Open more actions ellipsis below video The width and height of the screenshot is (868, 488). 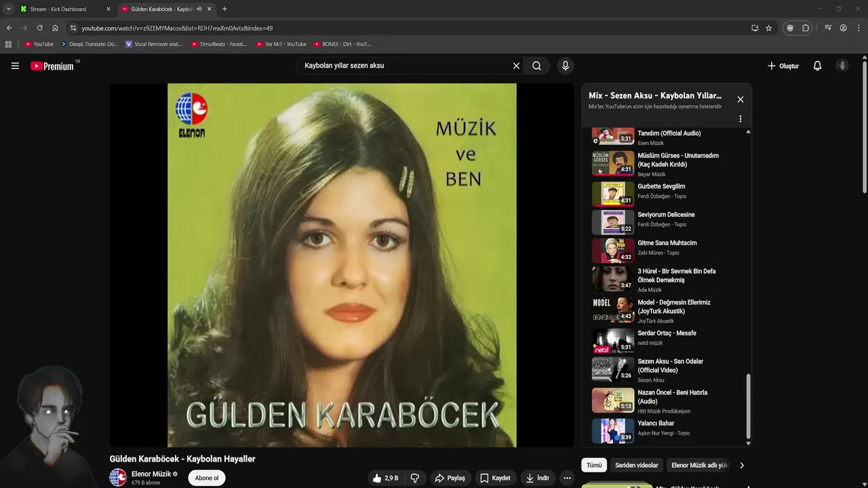(568, 478)
